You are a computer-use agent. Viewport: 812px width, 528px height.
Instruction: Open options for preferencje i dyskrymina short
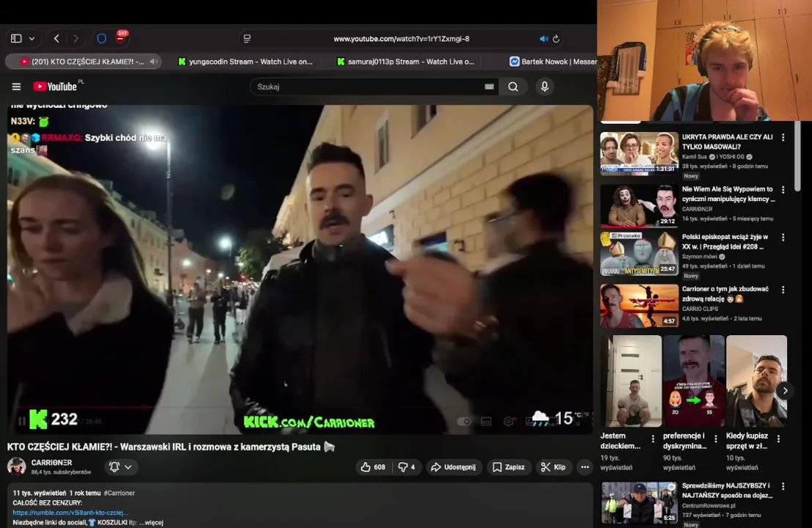tap(715, 439)
